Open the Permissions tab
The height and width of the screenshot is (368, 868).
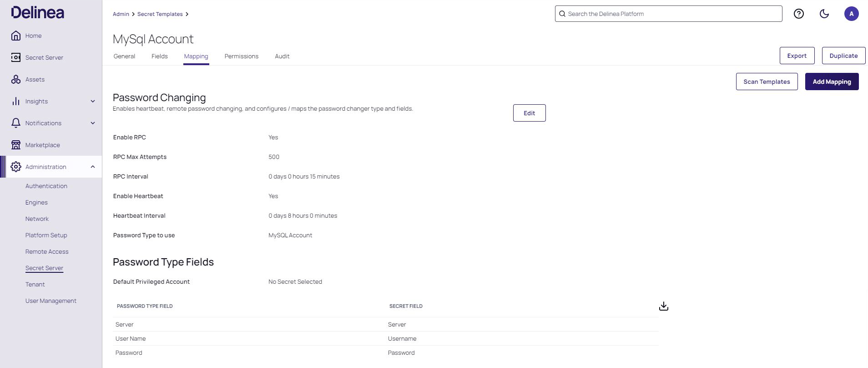(x=241, y=56)
